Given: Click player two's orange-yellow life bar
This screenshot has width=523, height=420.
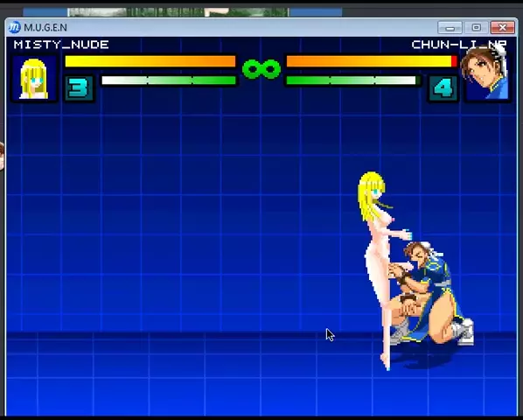Looking at the screenshot, I should (x=372, y=61).
